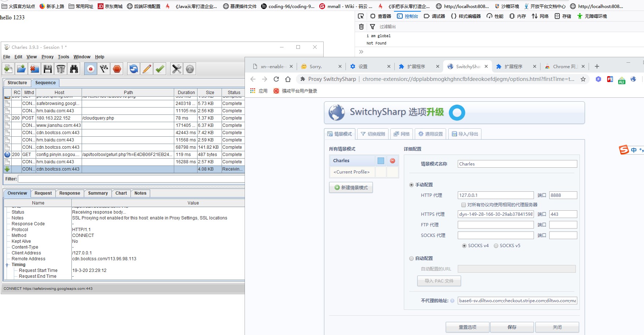Screen dimensions: 644x335
Task: Open a new Chrome tab with plus button
Action: pos(597,66)
